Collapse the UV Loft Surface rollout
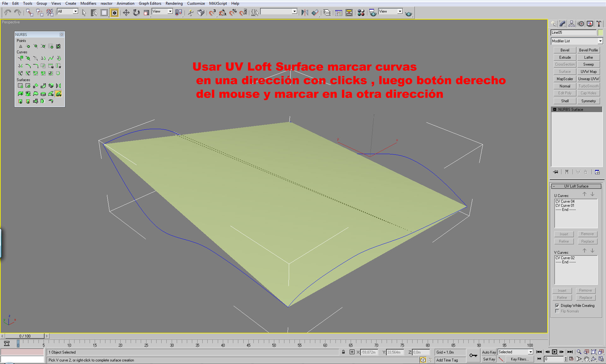Image resolution: width=606 pixels, height=364 pixels. (x=576, y=186)
